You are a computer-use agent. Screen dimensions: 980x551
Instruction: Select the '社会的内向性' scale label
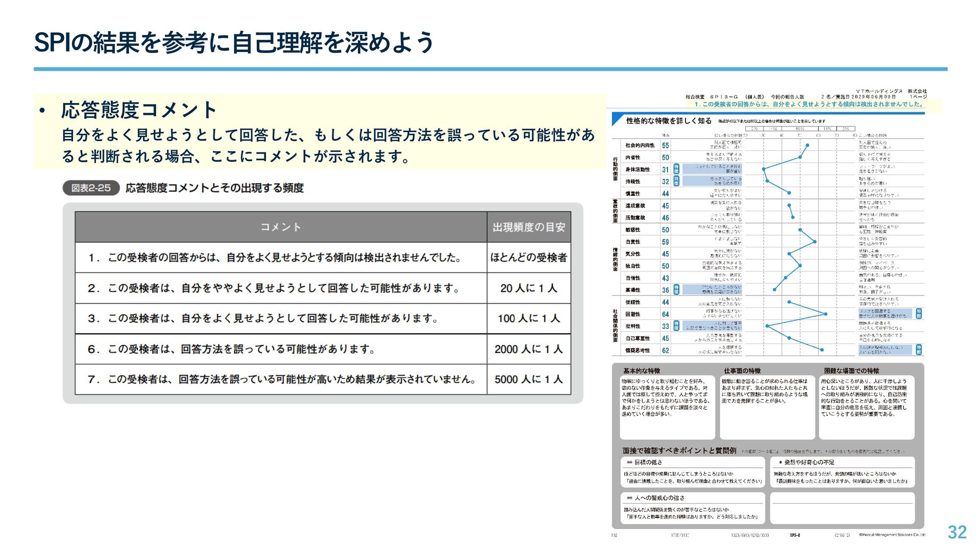pos(640,145)
